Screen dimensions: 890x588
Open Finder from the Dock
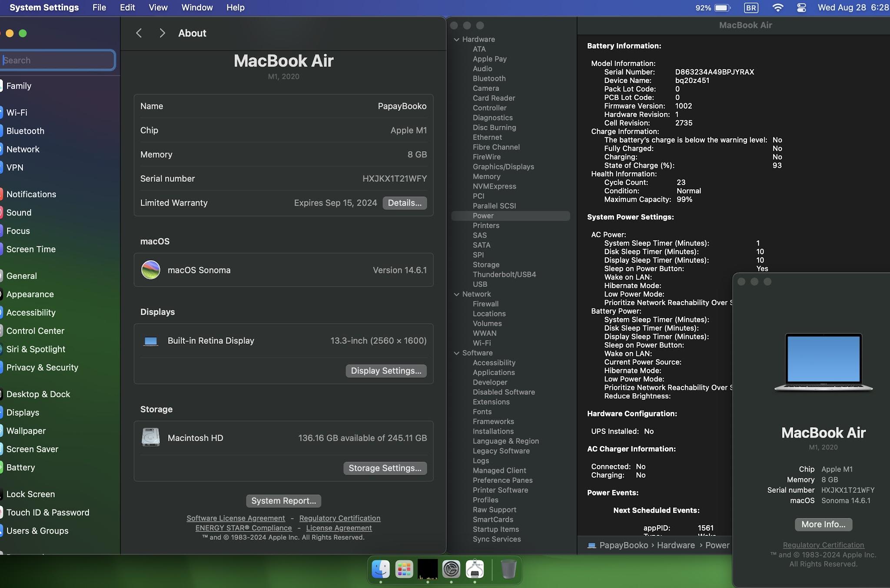[x=381, y=569]
